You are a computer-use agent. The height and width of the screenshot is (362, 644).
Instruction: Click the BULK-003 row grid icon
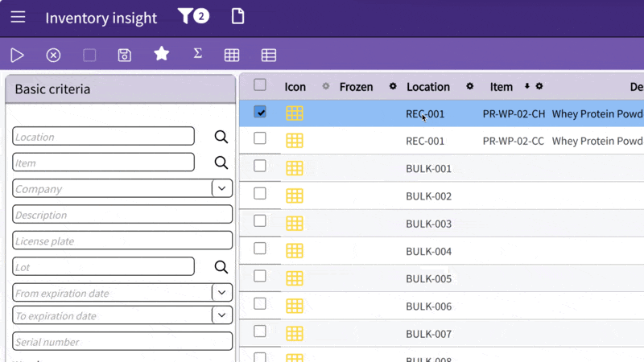tap(295, 223)
